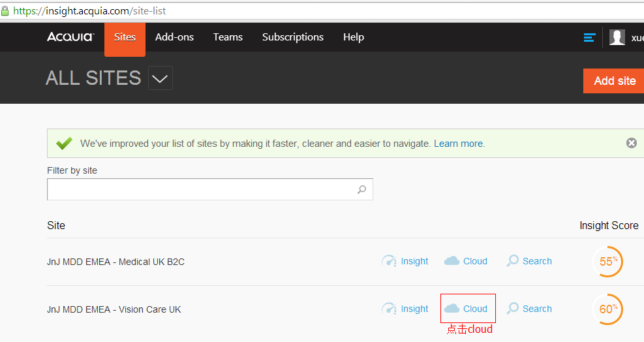This screenshot has height=342, width=644.
Task: Click the Insight Score column header
Action: [609, 225]
